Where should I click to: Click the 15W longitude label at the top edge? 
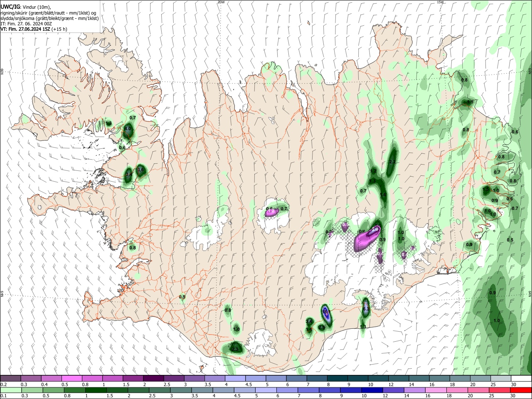(x=440, y=2)
